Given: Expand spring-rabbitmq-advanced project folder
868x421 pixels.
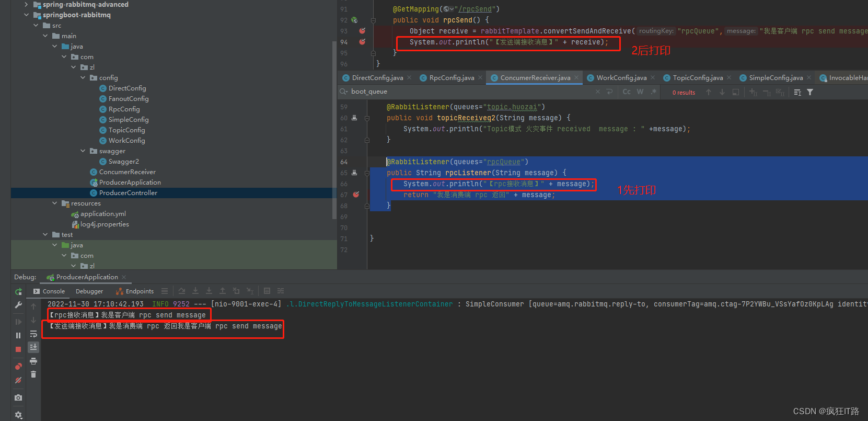Looking at the screenshot, I should pyautogui.click(x=27, y=5).
